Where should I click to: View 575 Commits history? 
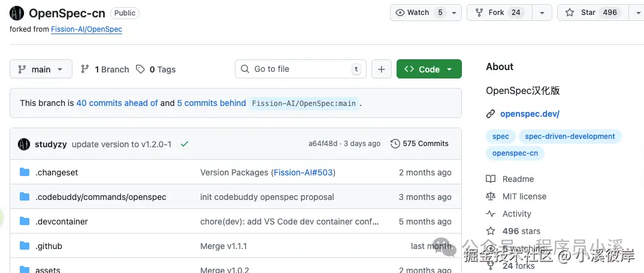[419, 144]
